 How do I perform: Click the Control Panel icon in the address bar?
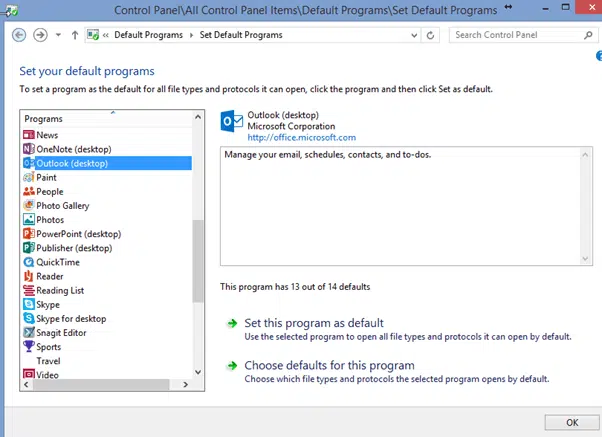click(93, 35)
